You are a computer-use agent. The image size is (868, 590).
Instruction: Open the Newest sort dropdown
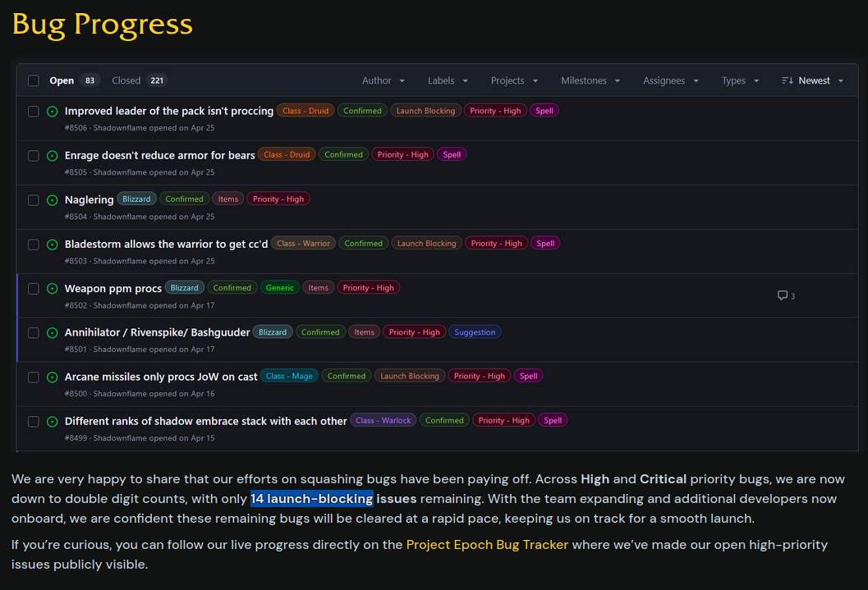pos(813,80)
